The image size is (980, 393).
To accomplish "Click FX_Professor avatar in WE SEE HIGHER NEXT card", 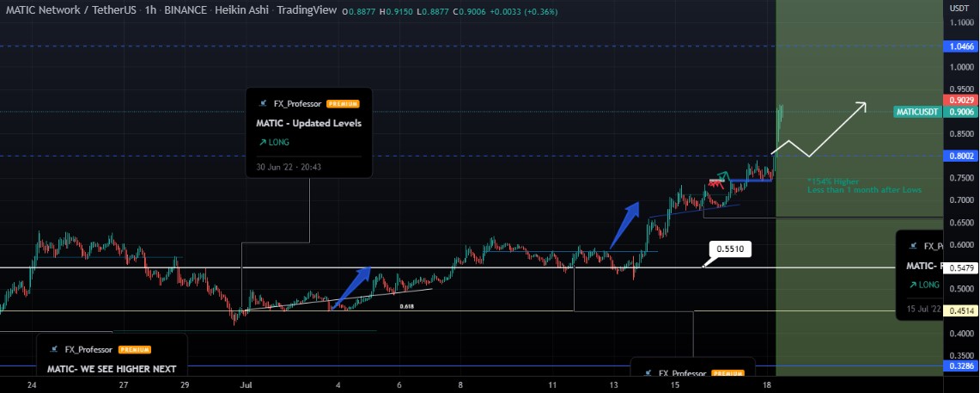I will [x=54, y=350].
